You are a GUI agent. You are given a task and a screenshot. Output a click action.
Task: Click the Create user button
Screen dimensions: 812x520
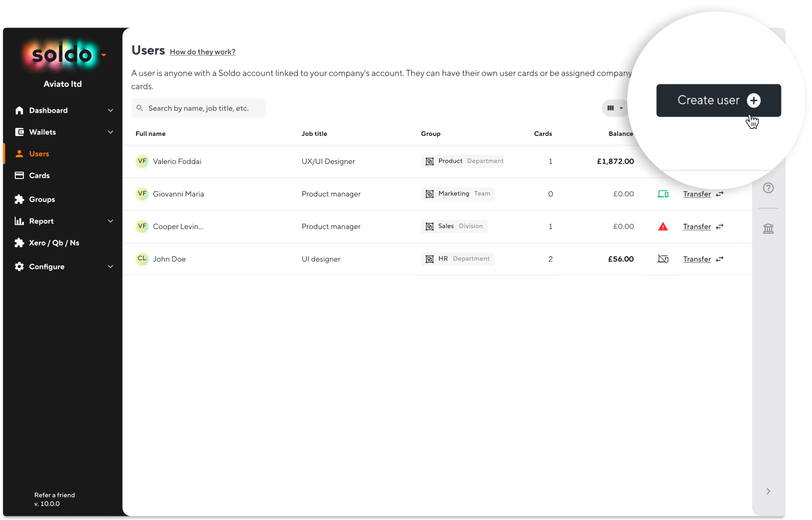click(718, 100)
